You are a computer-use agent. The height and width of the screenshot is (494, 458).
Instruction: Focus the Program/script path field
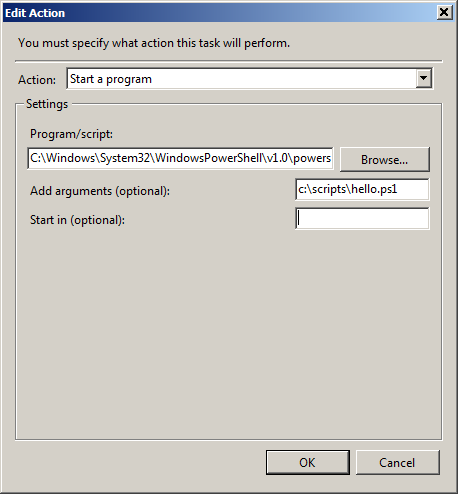(x=180, y=158)
